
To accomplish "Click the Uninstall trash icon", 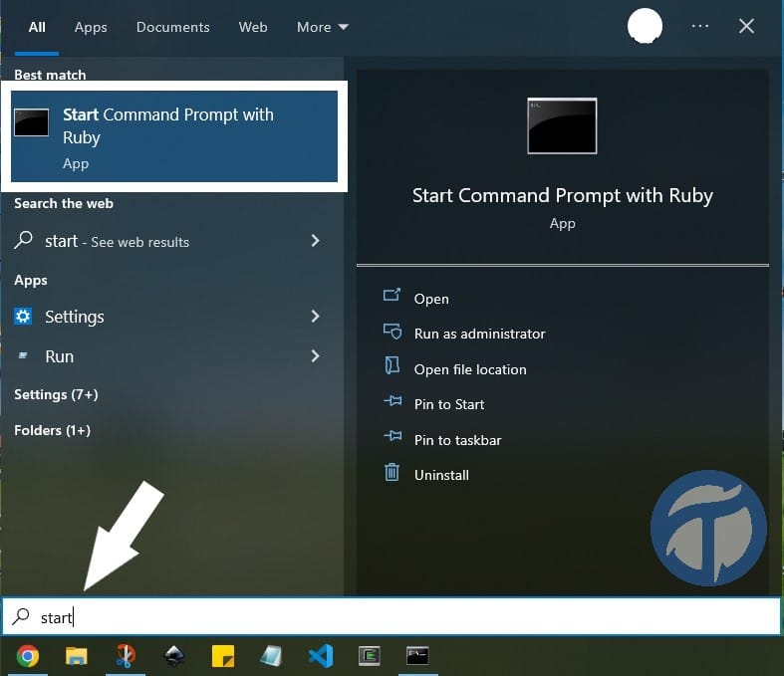I will [392, 472].
